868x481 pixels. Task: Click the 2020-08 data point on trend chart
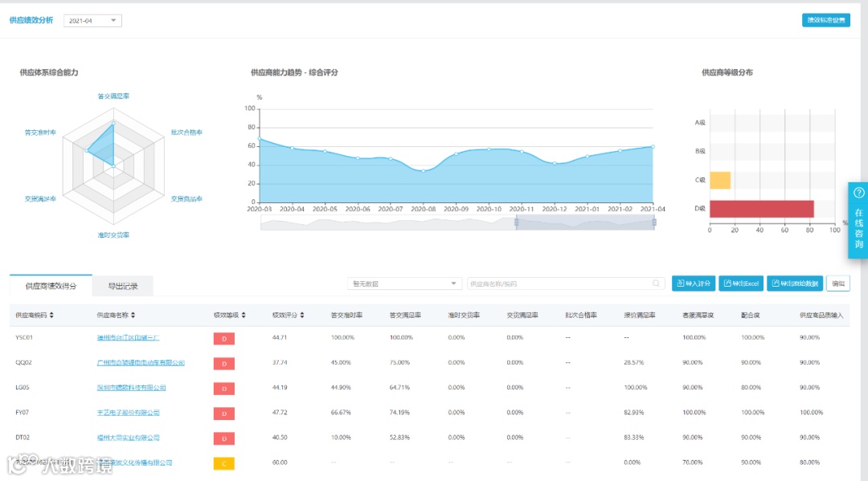tap(424, 171)
